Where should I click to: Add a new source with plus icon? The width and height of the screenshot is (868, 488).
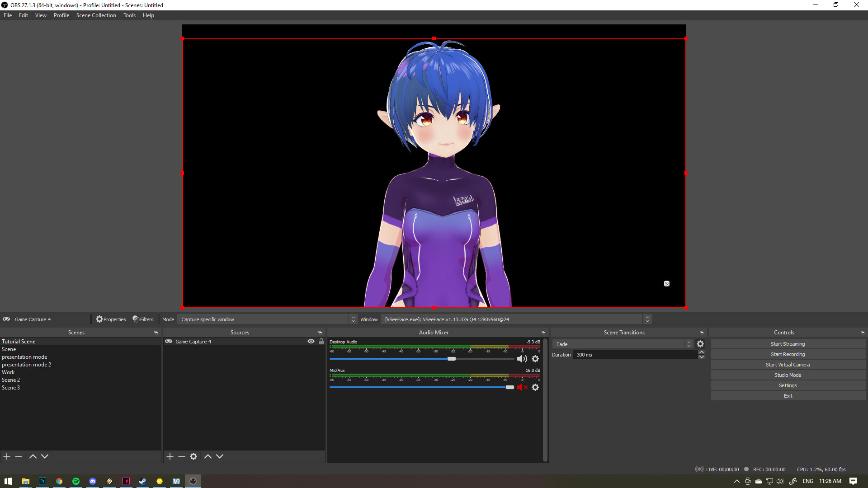click(170, 456)
